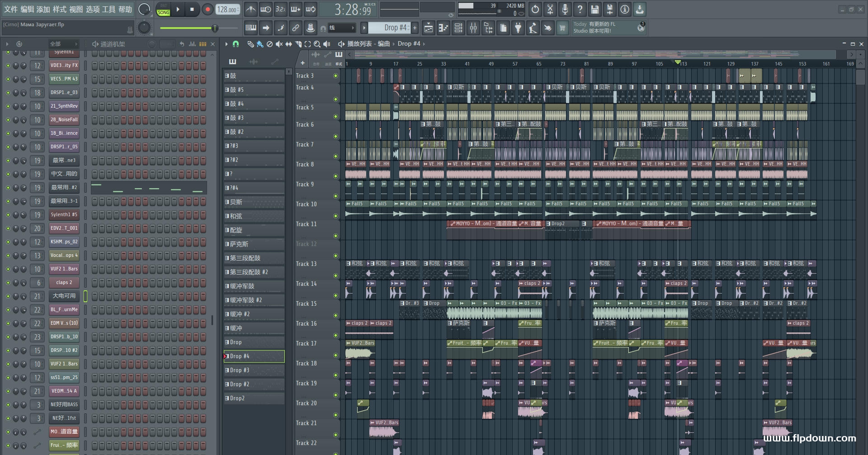
Task: Mute the claps 2 channel LED
Action: (x=8, y=283)
